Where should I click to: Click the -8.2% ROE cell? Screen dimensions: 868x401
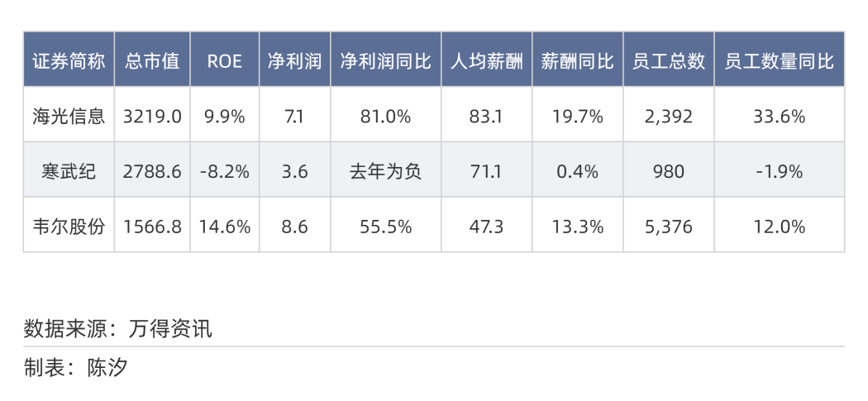224,171
